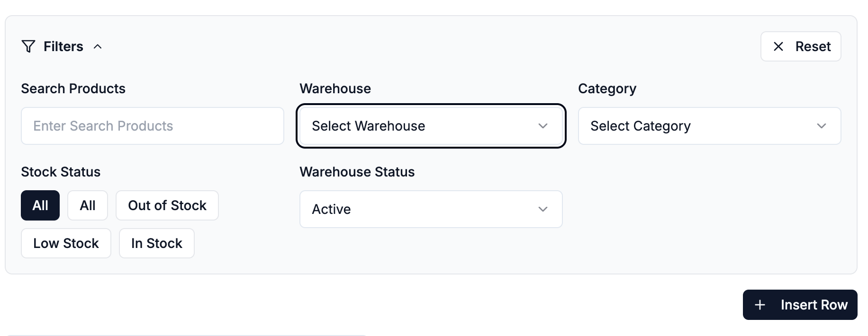Collapse the Filters section using the caret icon
This screenshot has width=868, height=336.
coord(98,46)
